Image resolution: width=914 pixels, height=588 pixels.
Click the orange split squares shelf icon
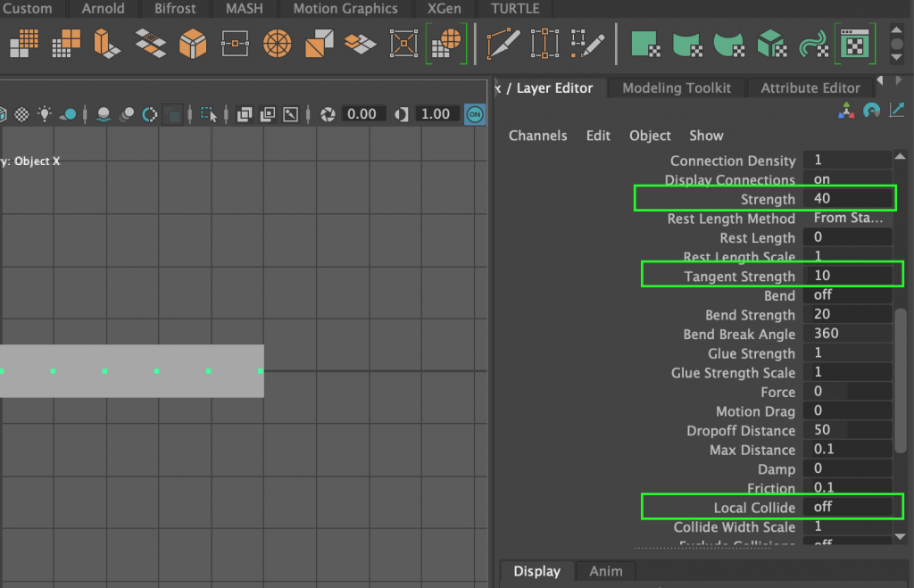pyautogui.click(x=319, y=44)
